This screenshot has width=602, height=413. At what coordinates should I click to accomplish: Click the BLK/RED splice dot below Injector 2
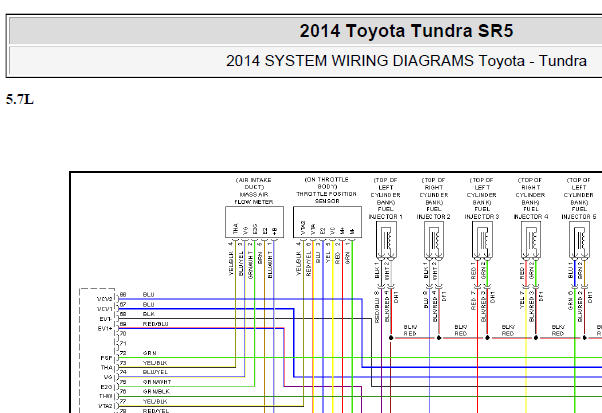pyautogui.click(x=439, y=338)
